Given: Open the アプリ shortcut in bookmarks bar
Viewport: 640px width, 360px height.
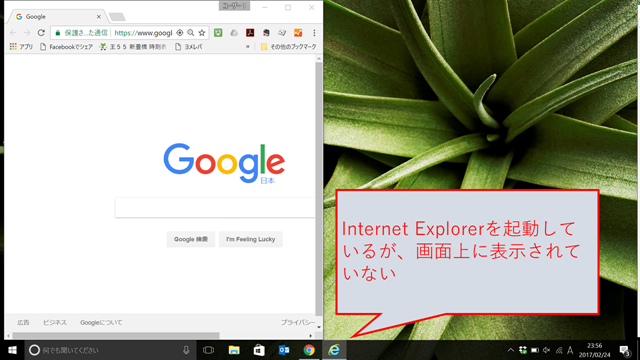Looking at the screenshot, I should (x=21, y=47).
